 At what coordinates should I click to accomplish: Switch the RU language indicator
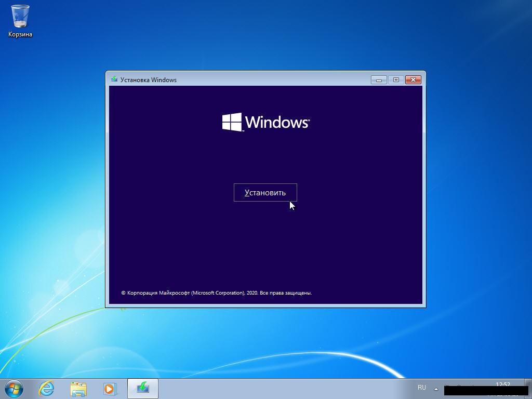(422, 388)
